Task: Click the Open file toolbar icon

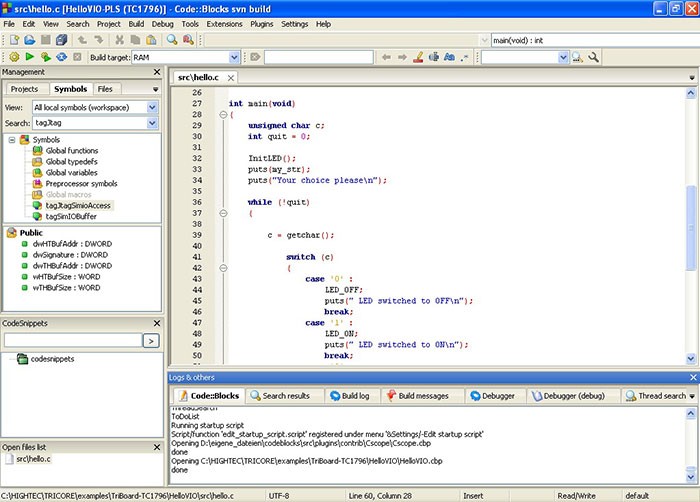Action: coord(30,39)
